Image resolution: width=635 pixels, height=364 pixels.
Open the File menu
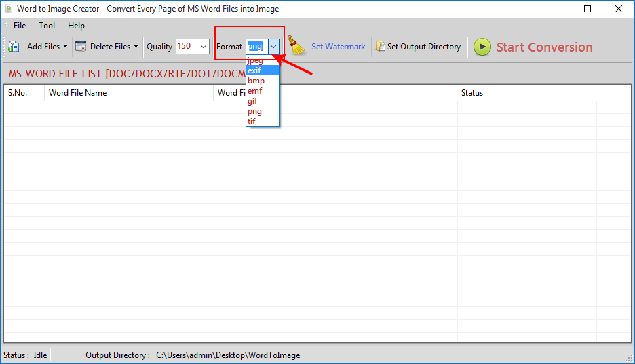coord(20,26)
